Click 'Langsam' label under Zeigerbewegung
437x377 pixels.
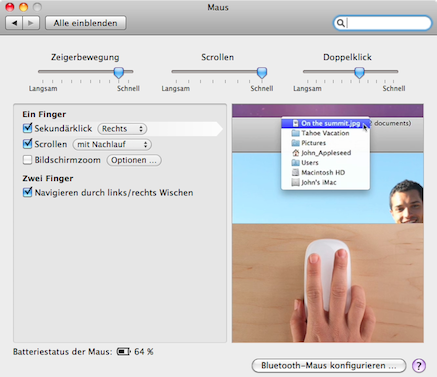[x=43, y=89]
